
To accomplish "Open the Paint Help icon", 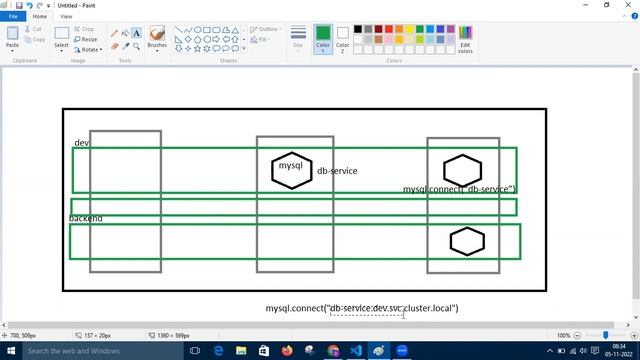I will pyautogui.click(x=634, y=16).
